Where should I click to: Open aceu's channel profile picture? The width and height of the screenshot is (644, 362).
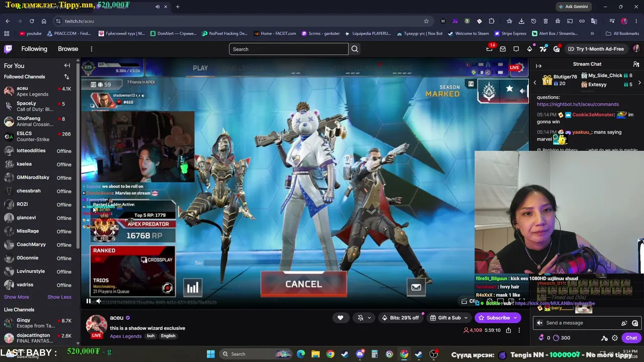[x=96, y=326]
